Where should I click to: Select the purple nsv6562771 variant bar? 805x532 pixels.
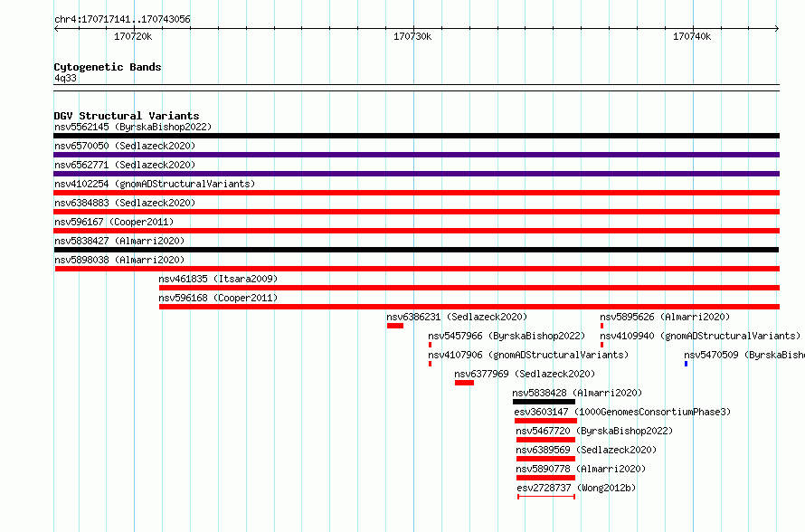tap(416, 174)
